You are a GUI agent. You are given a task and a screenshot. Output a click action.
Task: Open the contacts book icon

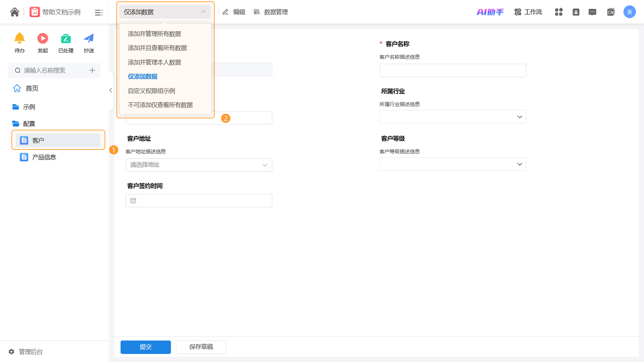(576, 12)
